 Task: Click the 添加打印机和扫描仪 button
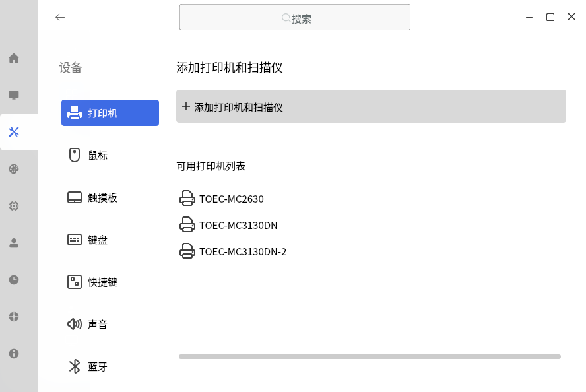point(371,106)
